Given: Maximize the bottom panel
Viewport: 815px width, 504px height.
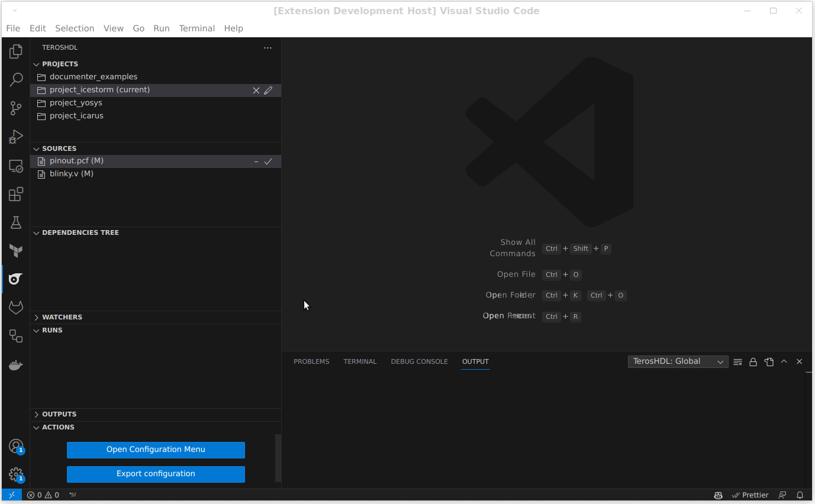Looking at the screenshot, I should pyautogui.click(x=784, y=361).
